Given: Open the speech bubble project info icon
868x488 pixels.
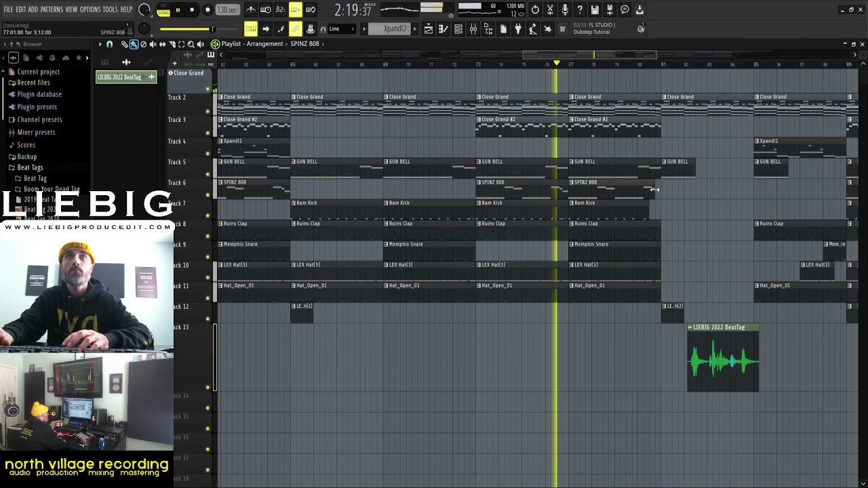Looking at the screenshot, I should click(625, 9).
